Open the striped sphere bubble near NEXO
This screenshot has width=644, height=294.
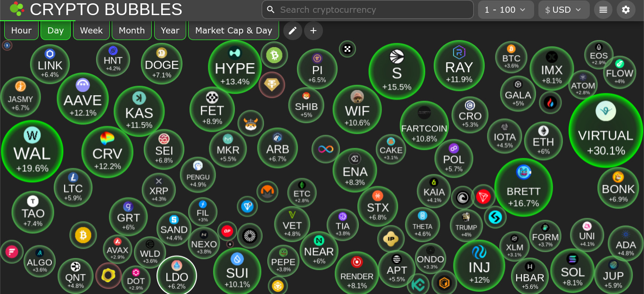point(249,236)
